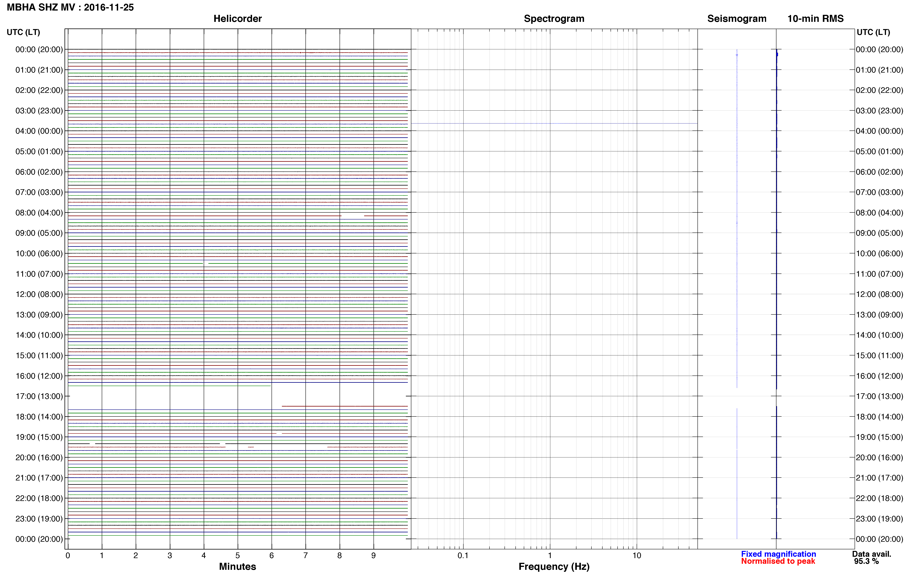The height and width of the screenshot is (578, 924).
Task: Click the 'Frequency (Hz)' axis title
Action: 554,566
